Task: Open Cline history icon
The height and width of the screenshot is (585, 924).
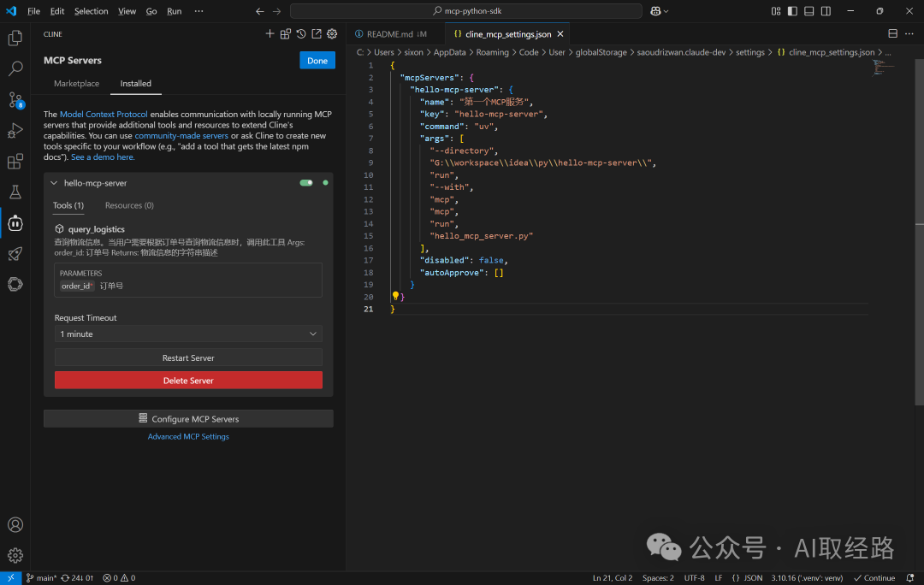Action: pos(301,34)
